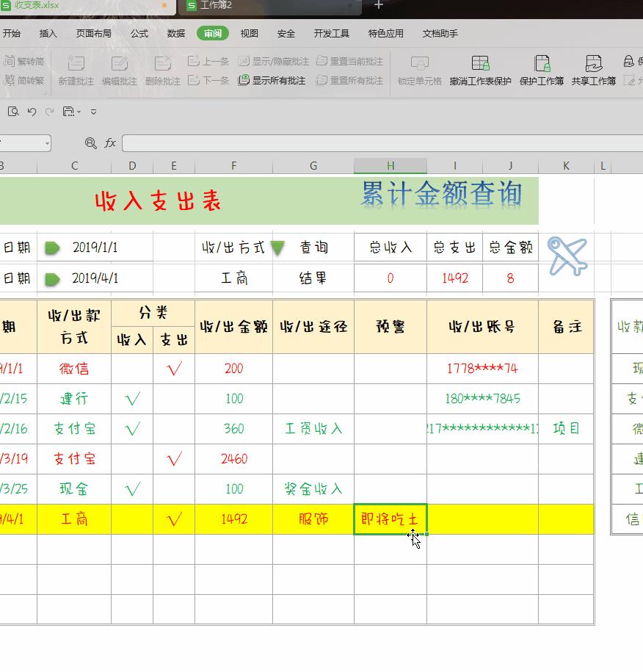Open the filter dropdown on 收/出方式 cell
This screenshot has width=643, height=672.
pyautogui.click(x=277, y=248)
